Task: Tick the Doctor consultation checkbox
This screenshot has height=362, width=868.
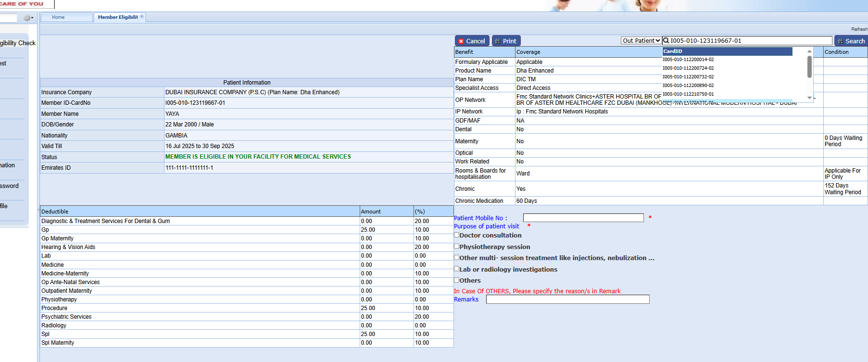Action: pyautogui.click(x=457, y=235)
